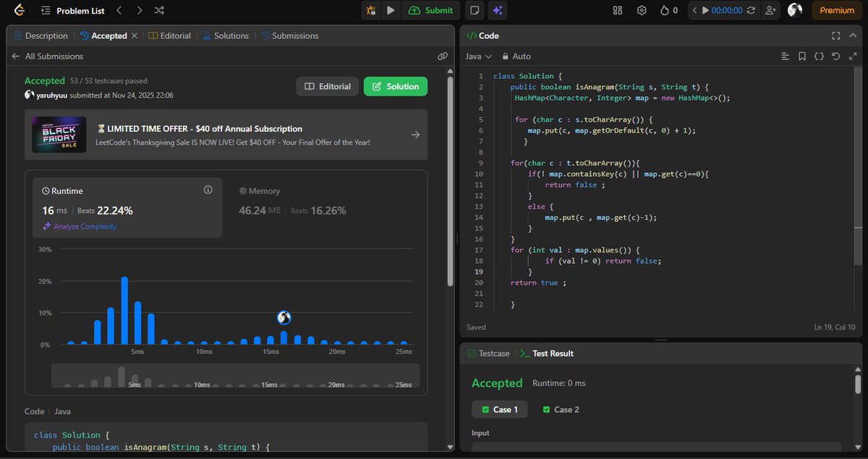Open the LeetCode home logo
This screenshot has width=868, height=459.
point(20,10)
